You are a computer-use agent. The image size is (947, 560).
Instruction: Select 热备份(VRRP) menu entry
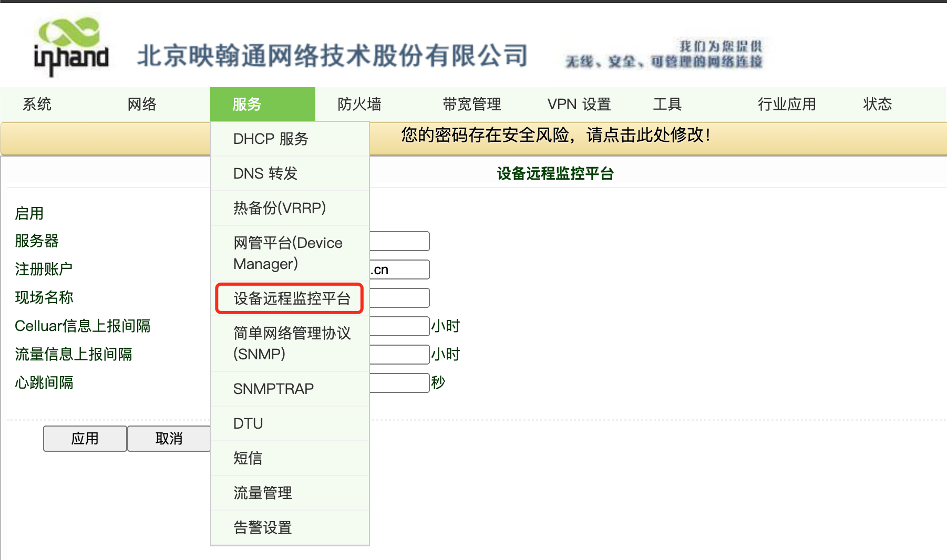(x=280, y=208)
